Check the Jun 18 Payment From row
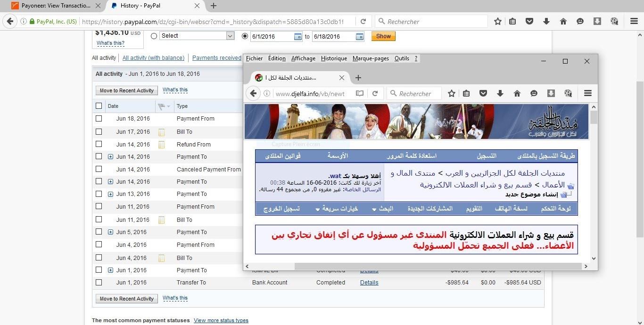Image resolution: width=644 pixels, height=325 pixels. point(99,119)
